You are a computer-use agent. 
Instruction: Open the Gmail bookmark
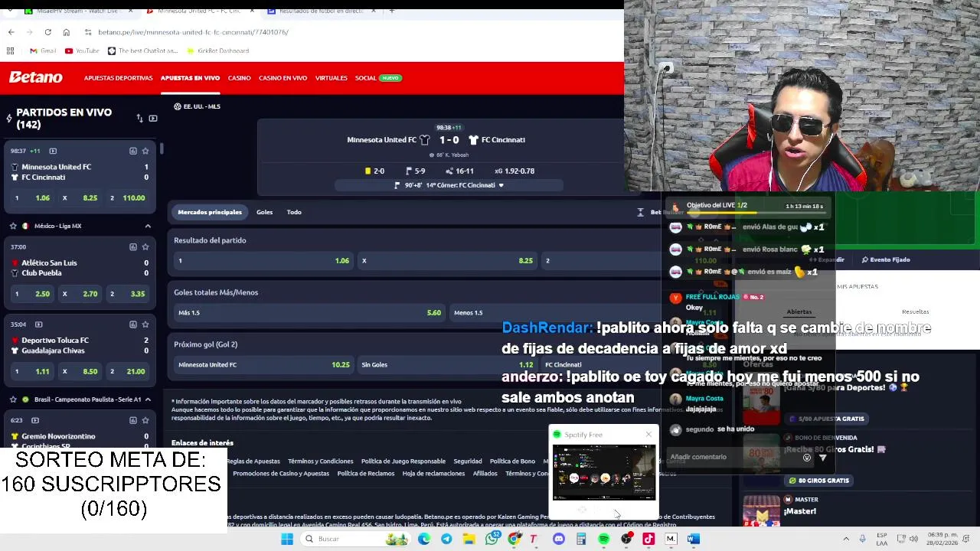(42, 51)
